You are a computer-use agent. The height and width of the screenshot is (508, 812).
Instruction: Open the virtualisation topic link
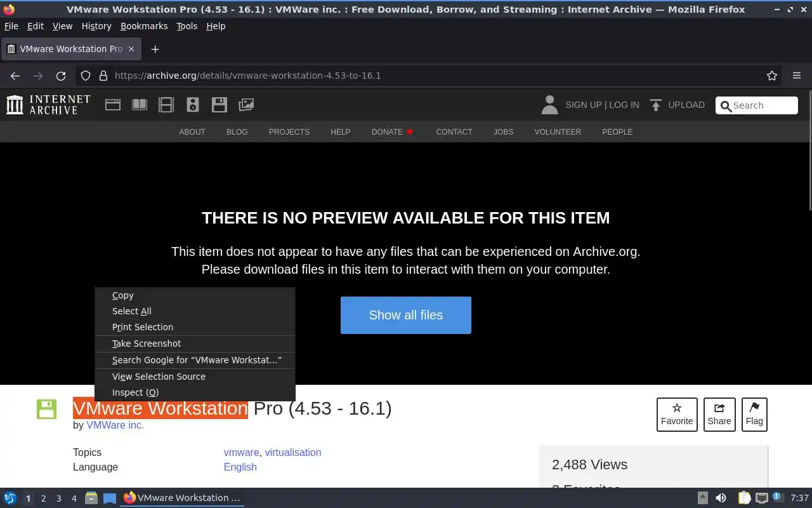pyautogui.click(x=293, y=452)
